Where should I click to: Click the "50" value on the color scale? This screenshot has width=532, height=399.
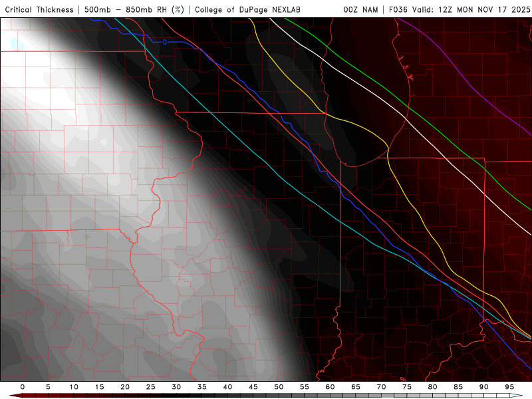279,387
